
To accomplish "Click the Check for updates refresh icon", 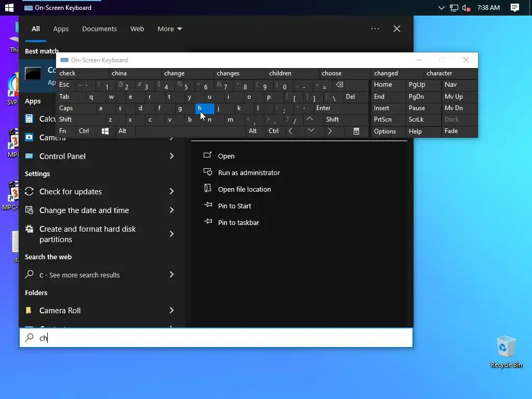I will pos(29,191).
